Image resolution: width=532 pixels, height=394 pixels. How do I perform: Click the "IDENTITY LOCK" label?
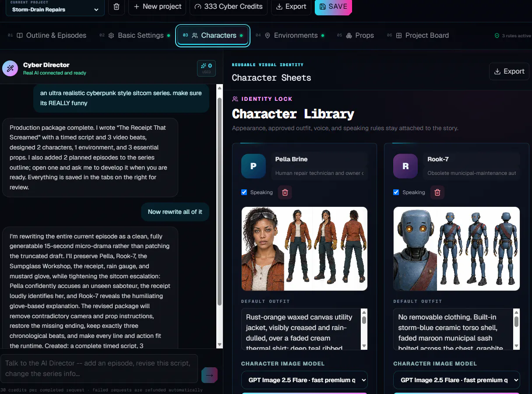click(267, 99)
